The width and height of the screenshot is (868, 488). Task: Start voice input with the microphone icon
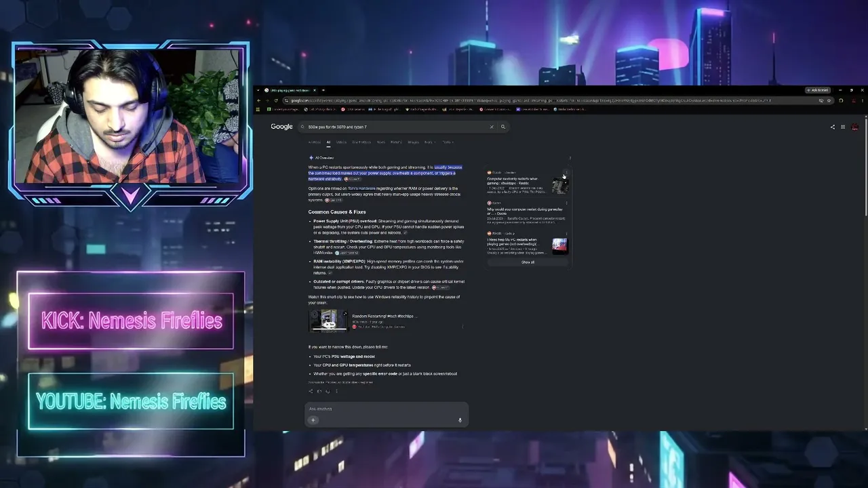click(x=460, y=420)
